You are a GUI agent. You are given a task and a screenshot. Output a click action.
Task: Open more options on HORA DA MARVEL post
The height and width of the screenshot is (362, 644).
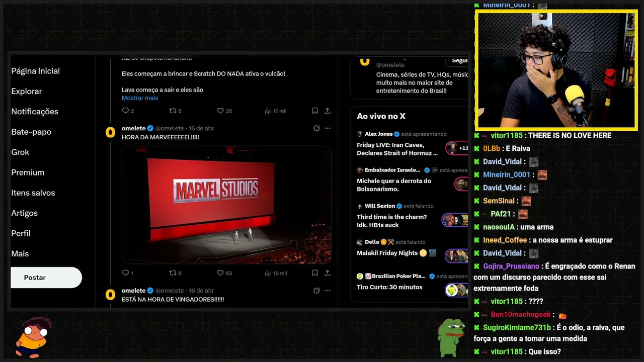pyautogui.click(x=328, y=128)
